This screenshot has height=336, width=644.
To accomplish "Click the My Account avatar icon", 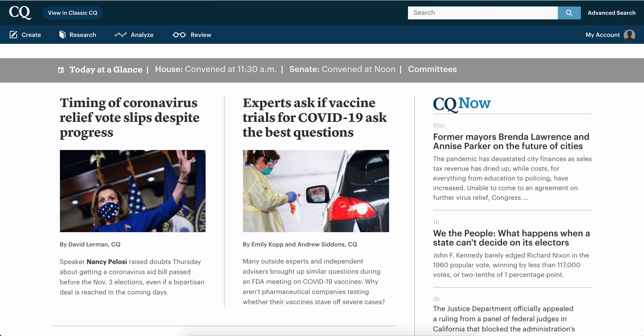I will (630, 35).
